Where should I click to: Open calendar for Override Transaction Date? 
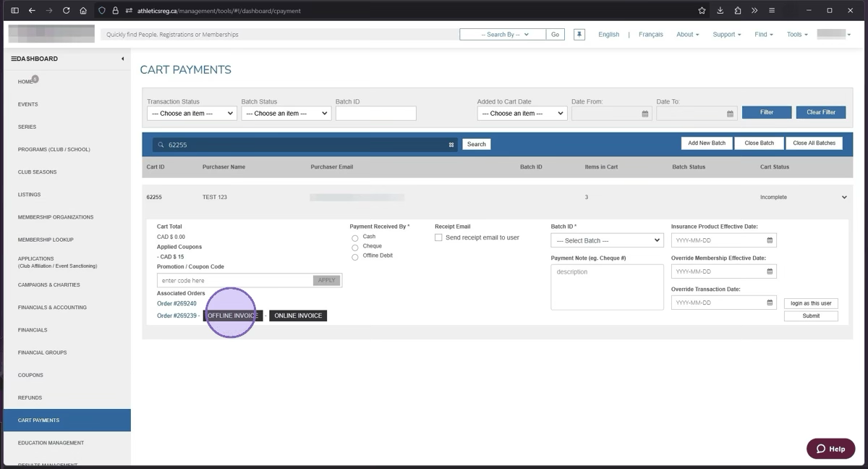tap(770, 303)
